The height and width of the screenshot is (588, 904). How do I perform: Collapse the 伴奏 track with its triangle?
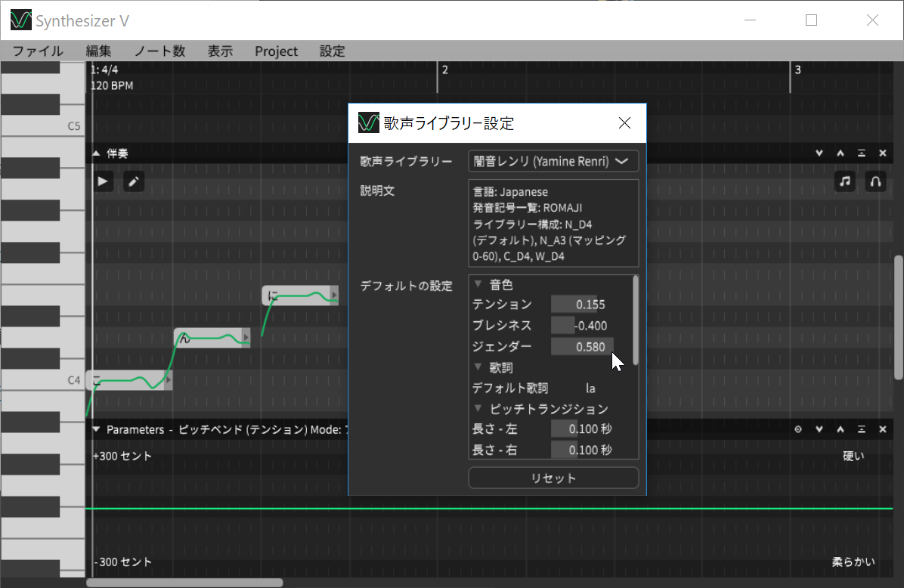tap(96, 153)
